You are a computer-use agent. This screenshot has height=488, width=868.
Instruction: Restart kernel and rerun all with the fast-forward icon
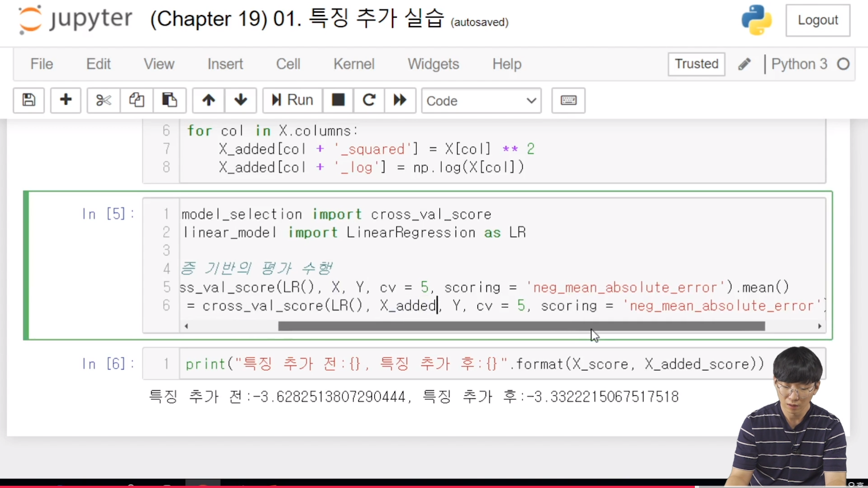[400, 100]
